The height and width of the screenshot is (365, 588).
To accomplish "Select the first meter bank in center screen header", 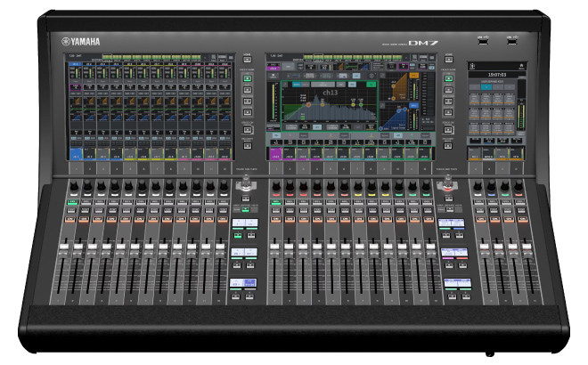I will (308, 58).
